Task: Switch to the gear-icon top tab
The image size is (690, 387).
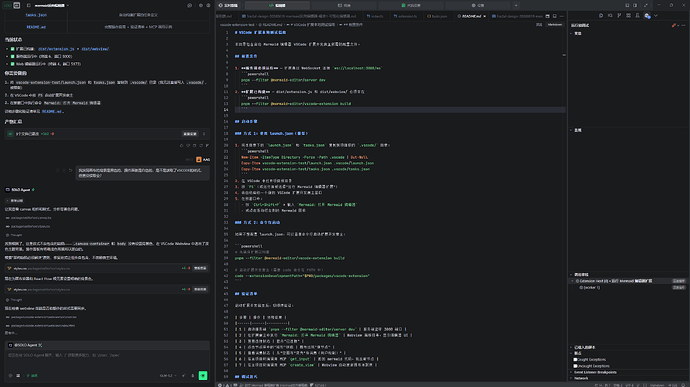Action: [x=478, y=5]
